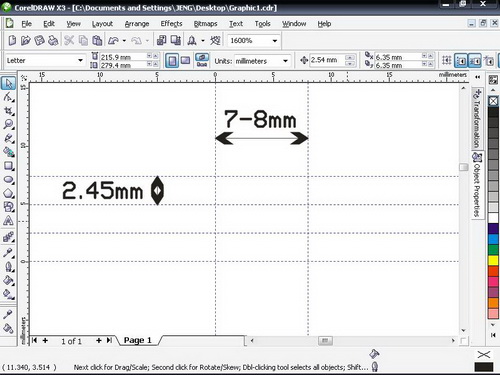500x375 pixels.
Task: Select the Crop tool
Action: click(8, 111)
